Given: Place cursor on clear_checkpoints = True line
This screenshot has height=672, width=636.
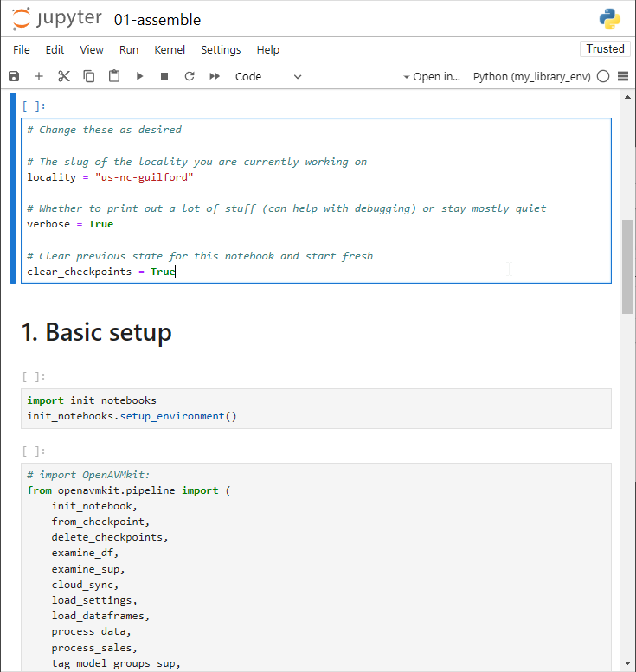Looking at the screenshot, I should coord(101,272).
